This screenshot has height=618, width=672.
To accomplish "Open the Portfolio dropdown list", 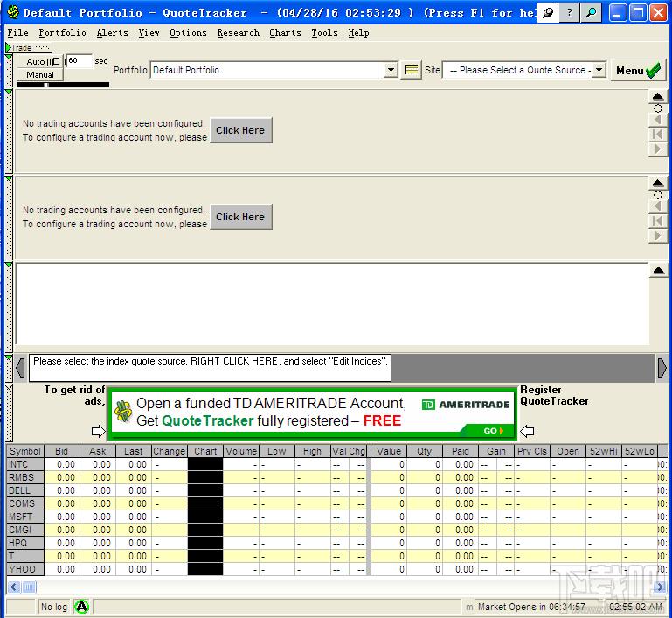I will point(391,70).
